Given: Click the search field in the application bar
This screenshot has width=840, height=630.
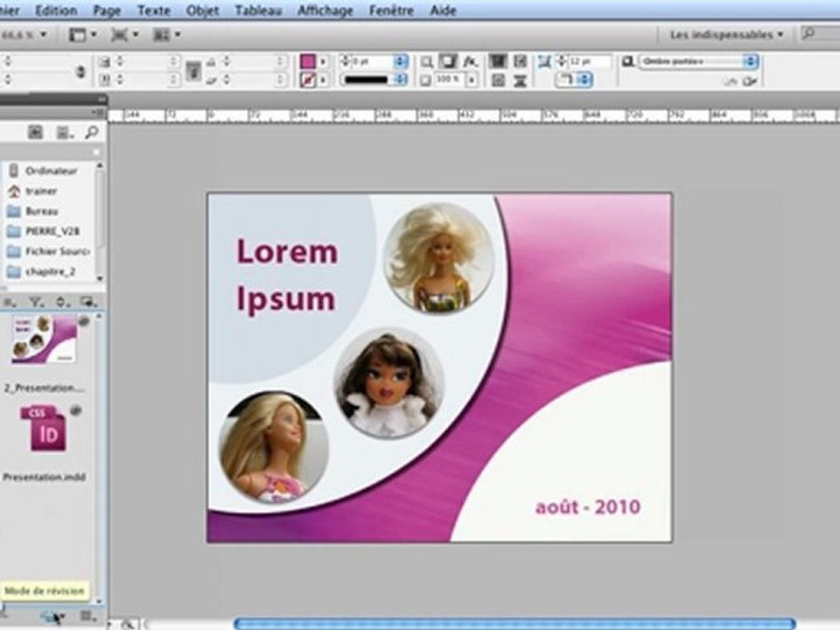Looking at the screenshot, I should (820, 34).
